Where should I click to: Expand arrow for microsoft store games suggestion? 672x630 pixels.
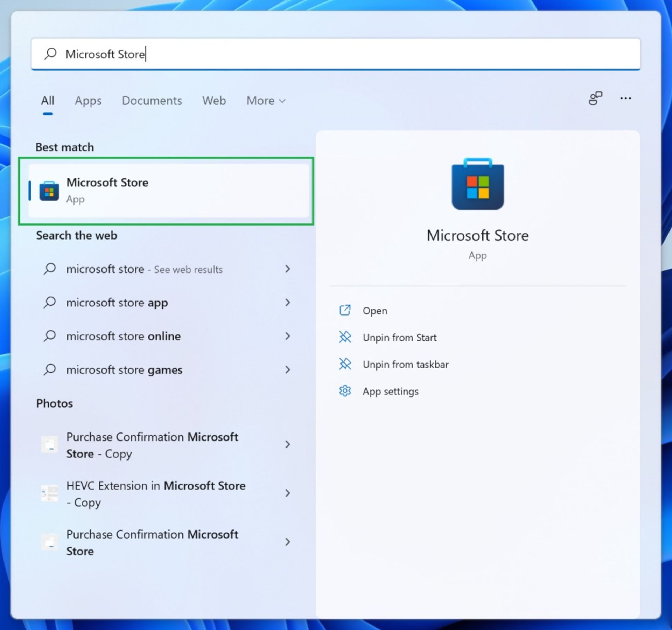(x=287, y=369)
